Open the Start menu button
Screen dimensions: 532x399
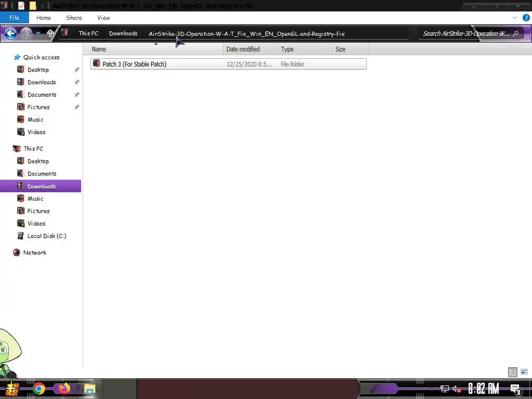point(11,389)
